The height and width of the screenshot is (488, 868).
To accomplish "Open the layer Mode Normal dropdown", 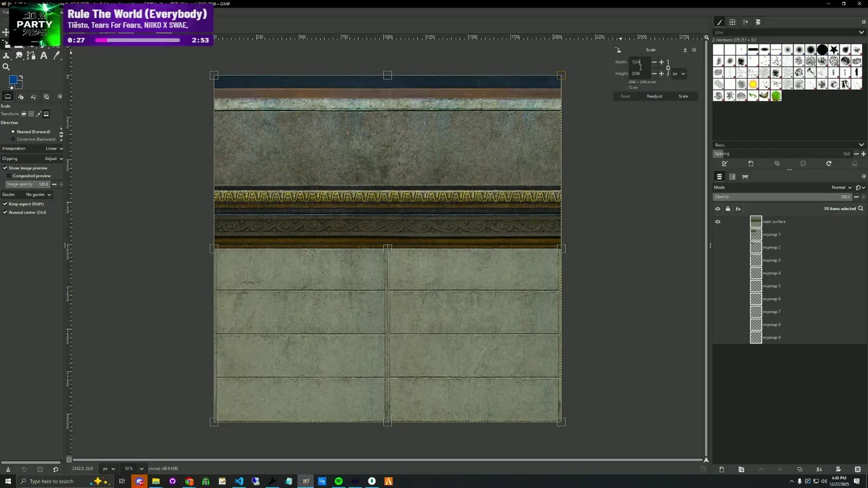I will (x=783, y=188).
